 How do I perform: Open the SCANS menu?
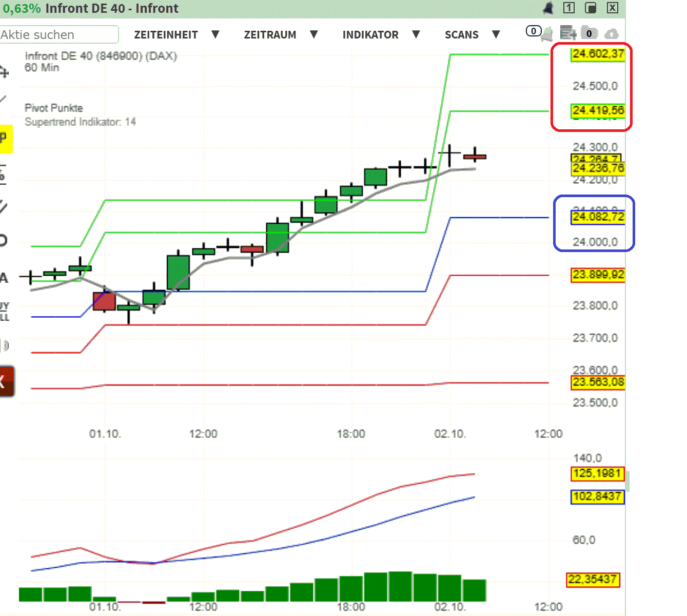(462, 34)
